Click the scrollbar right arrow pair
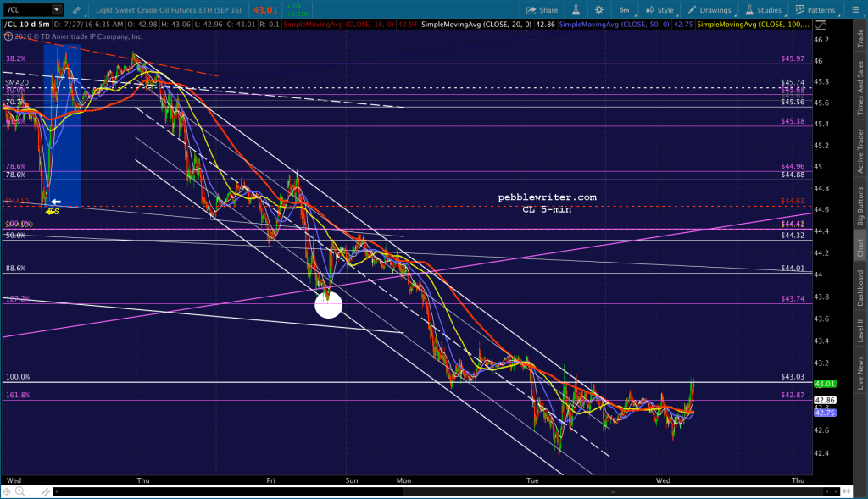Viewport: 868px width, 499px height. point(831,491)
